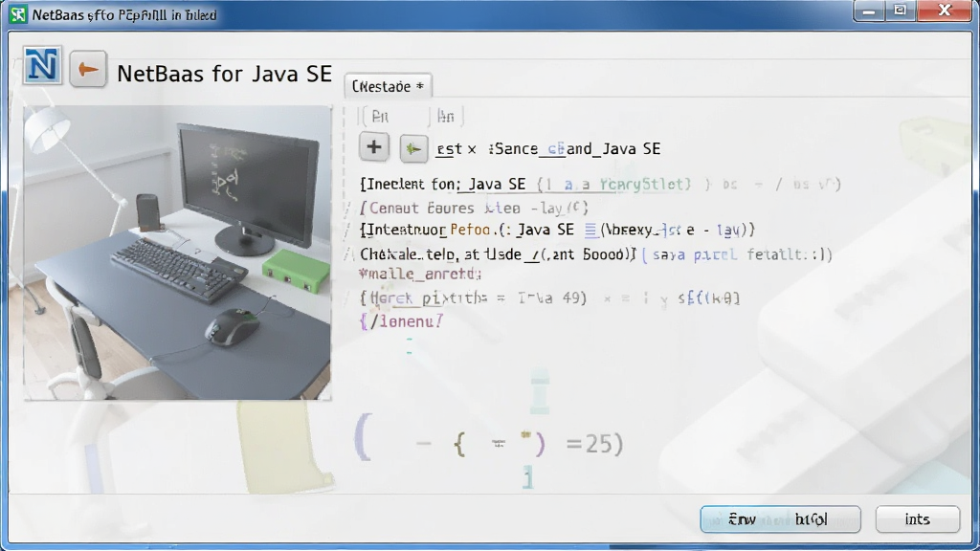Click the orange back arrow button

87,69
